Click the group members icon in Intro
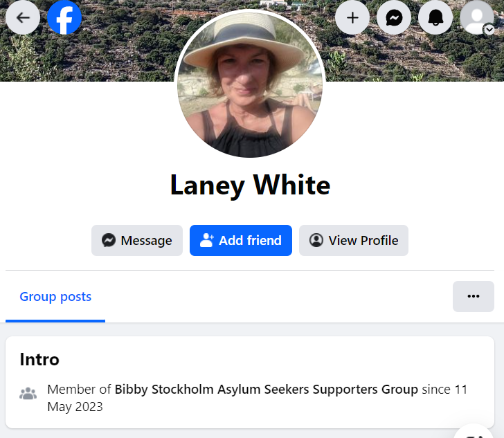This screenshot has width=504, height=438. coord(28,393)
